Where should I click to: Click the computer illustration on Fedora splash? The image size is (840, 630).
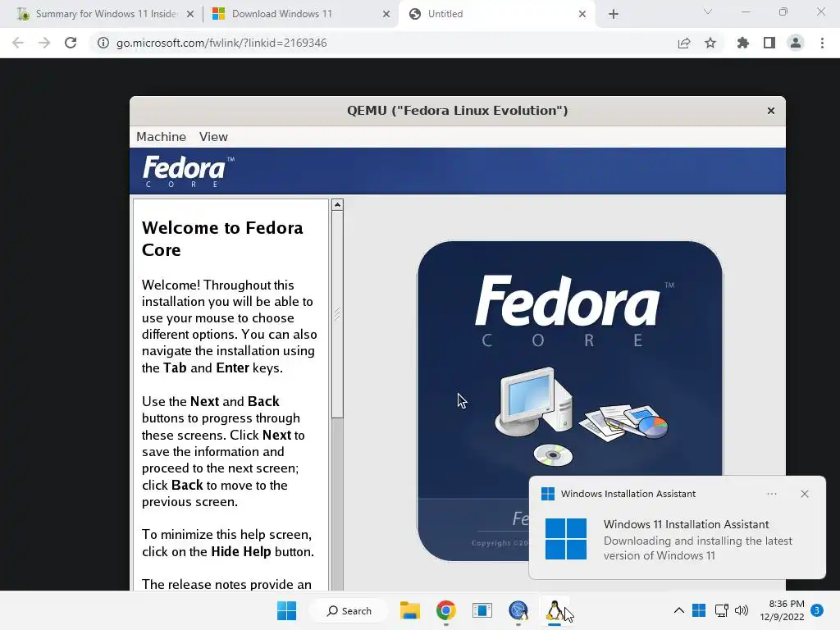tap(533, 400)
